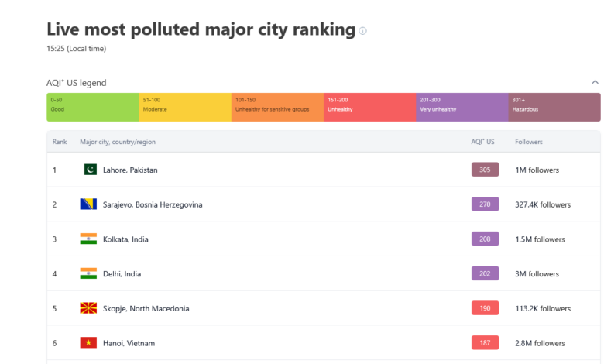
Task: Click the Hazardous 301+ legend swatch
Action: point(554,107)
